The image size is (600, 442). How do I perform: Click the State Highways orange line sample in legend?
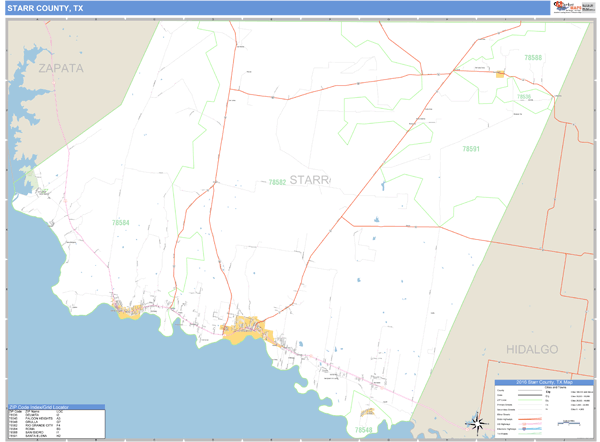coord(530,419)
